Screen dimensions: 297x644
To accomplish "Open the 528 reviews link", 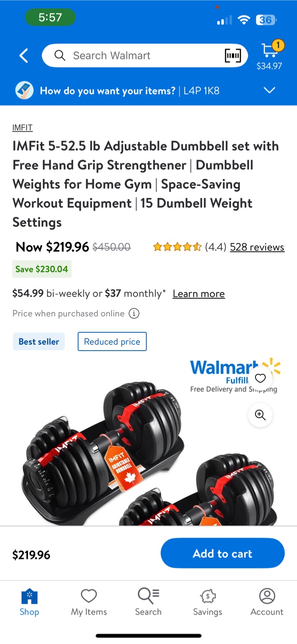I will point(257,247).
